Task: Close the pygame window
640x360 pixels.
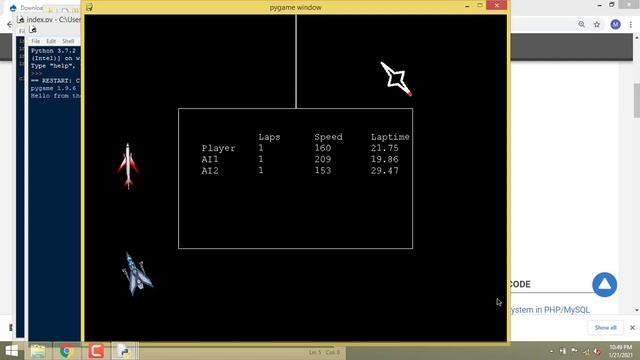Action: [x=497, y=5]
